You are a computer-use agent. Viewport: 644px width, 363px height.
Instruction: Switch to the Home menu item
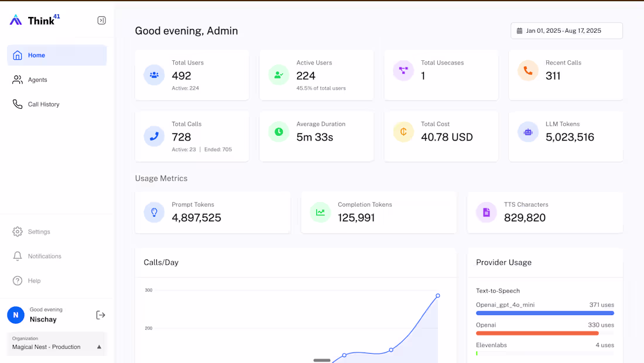[x=35, y=55]
